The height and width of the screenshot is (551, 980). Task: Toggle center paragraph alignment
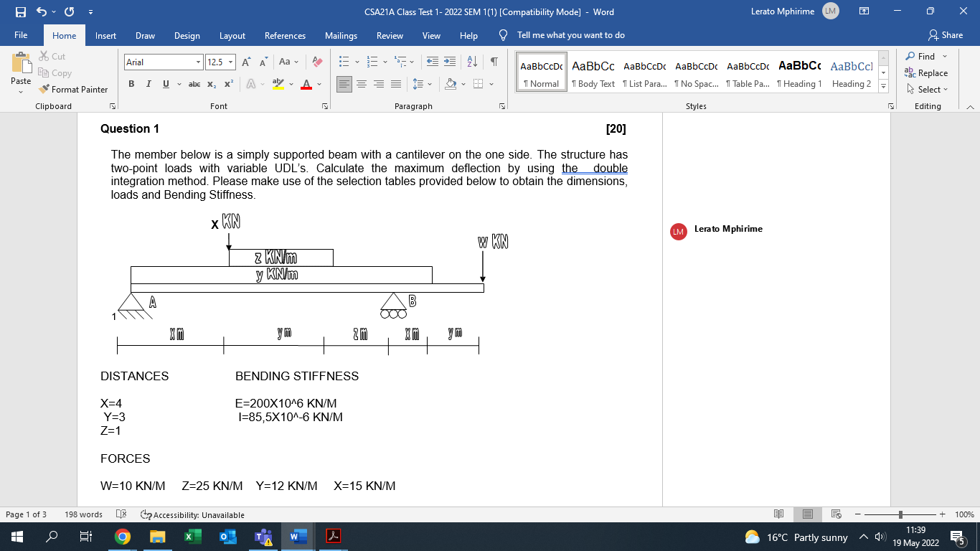362,84
